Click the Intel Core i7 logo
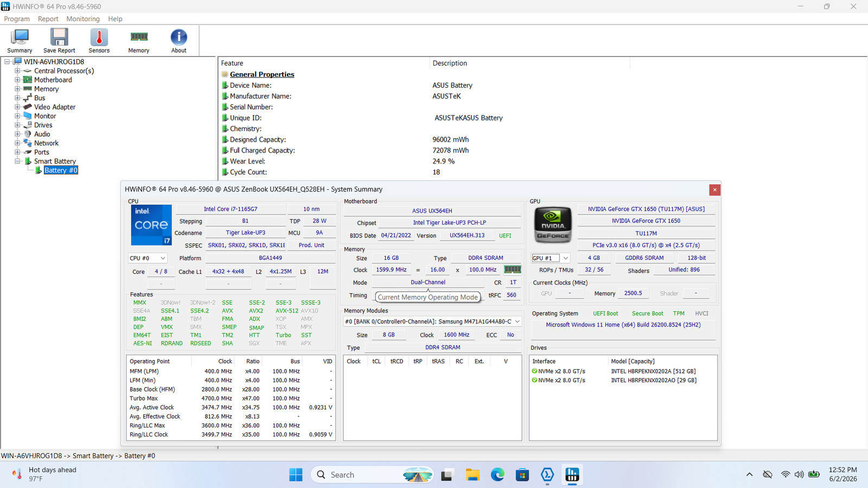 [x=151, y=225]
